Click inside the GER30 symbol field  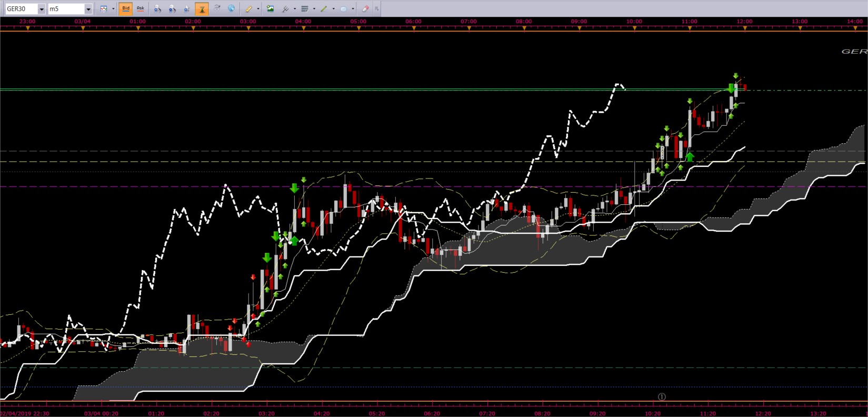[21, 9]
